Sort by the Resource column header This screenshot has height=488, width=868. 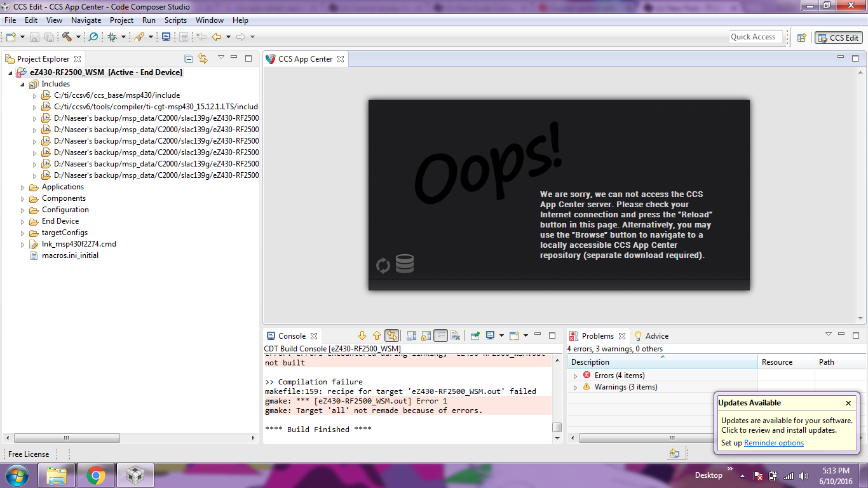click(787, 362)
